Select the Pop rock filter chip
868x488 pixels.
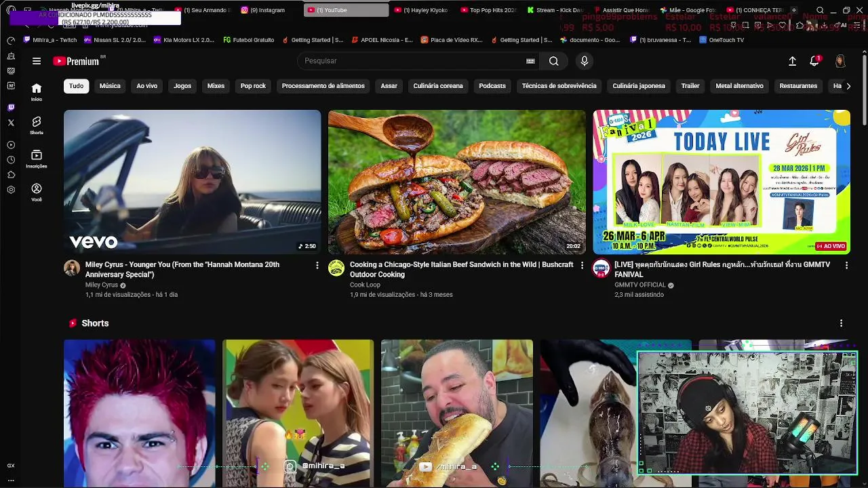tap(253, 86)
